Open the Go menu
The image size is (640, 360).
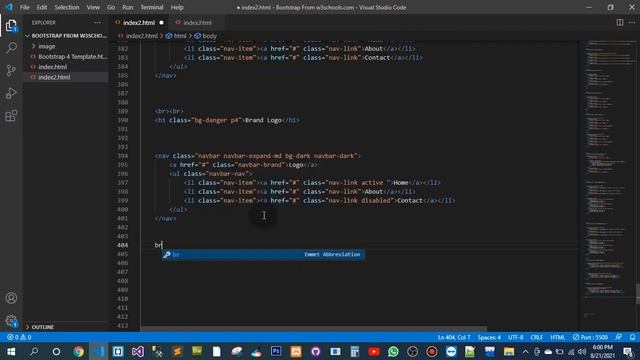[111, 7]
